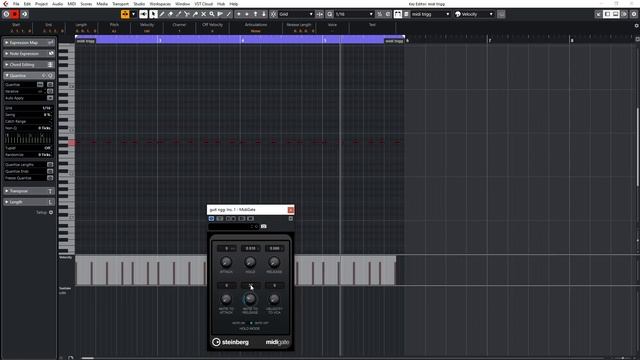
Task: Select the Glue tool
Action: click(x=195, y=14)
